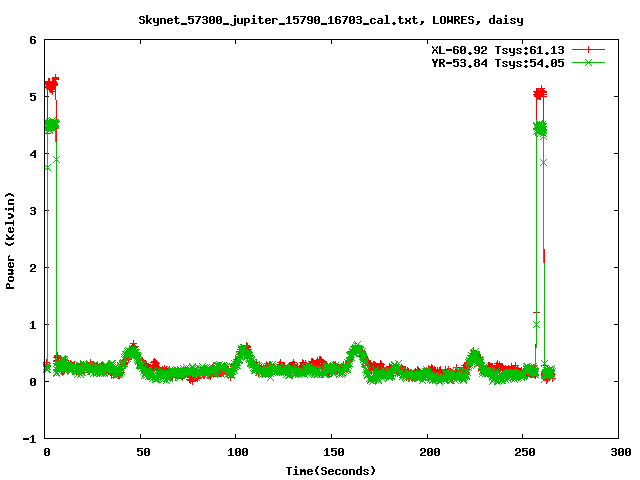The image size is (640, 480).
Task: Click the y-axis tick label "5"
Action: [33, 97]
